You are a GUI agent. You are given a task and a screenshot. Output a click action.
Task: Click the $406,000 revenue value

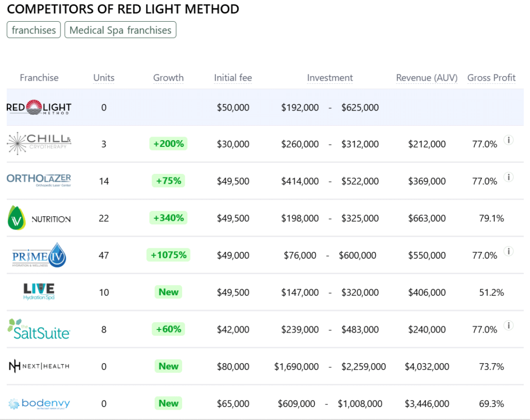(427, 292)
